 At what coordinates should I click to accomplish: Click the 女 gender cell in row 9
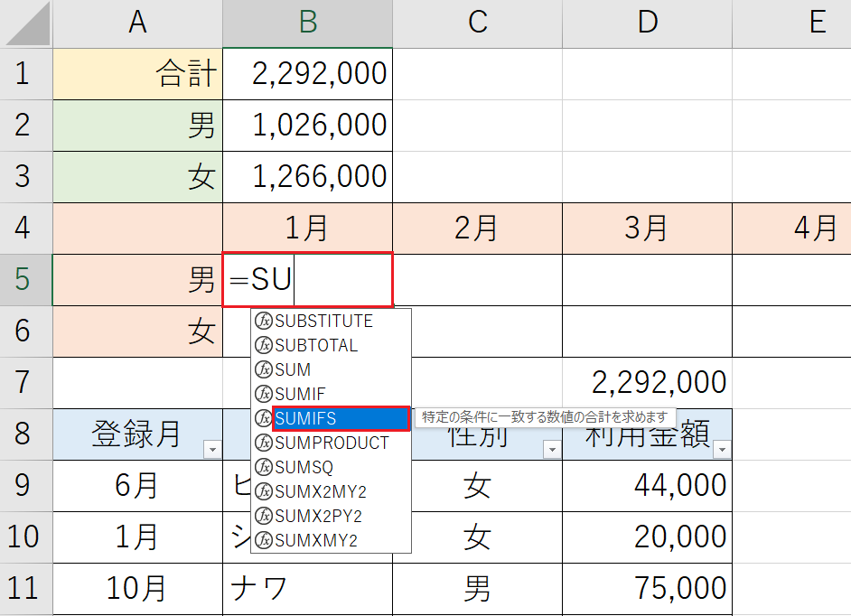(x=478, y=486)
